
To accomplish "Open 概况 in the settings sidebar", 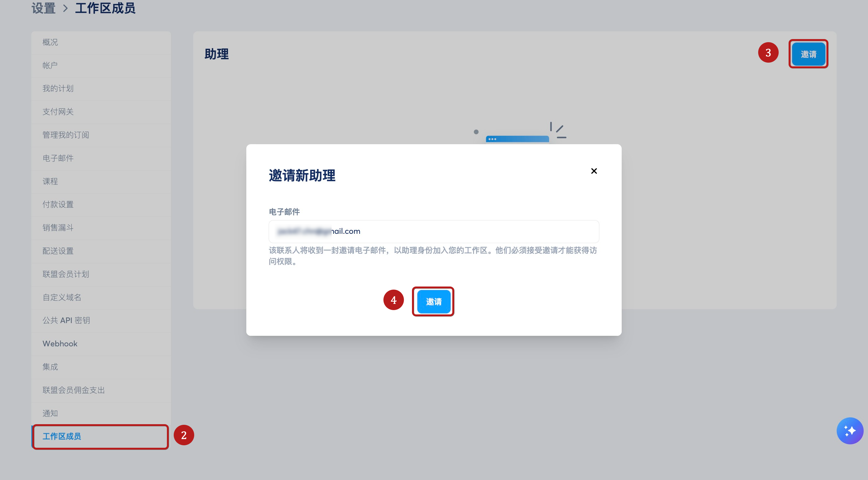I will (x=50, y=42).
